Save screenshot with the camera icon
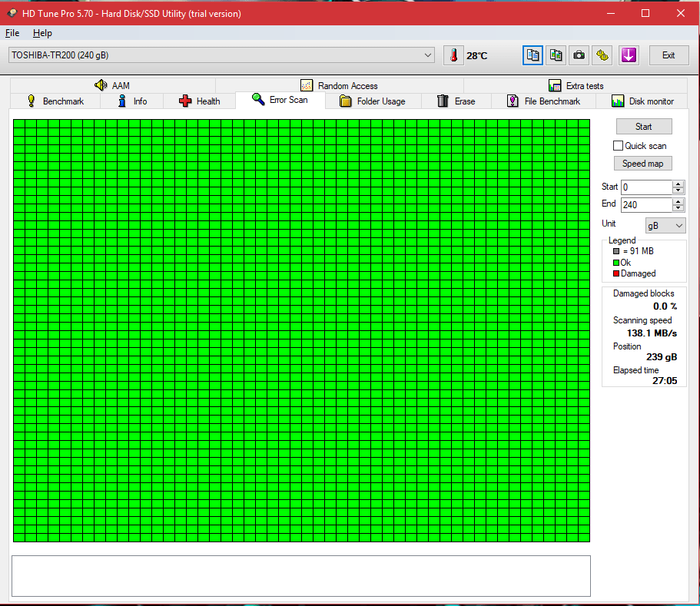The image size is (700, 606). 579,55
